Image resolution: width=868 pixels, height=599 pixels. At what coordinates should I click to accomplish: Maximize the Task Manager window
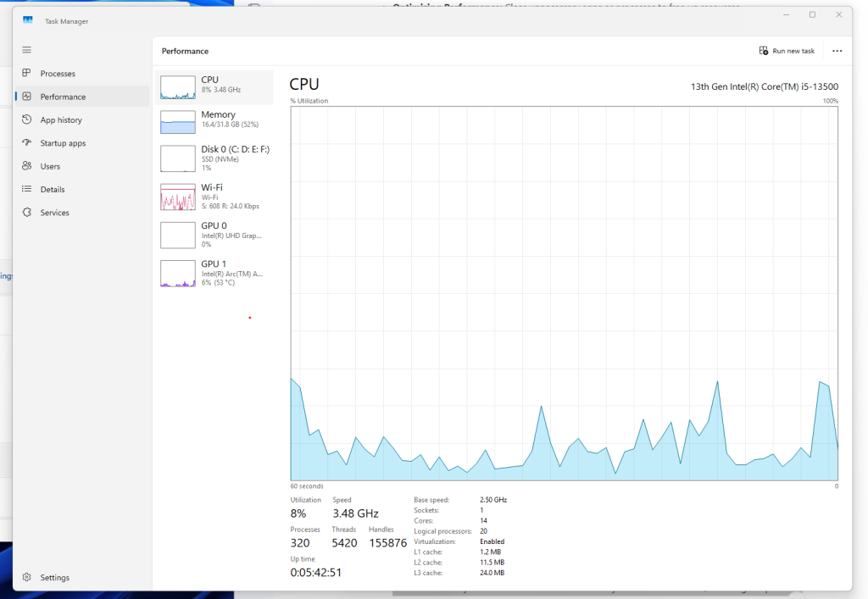(x=812, y=15)
